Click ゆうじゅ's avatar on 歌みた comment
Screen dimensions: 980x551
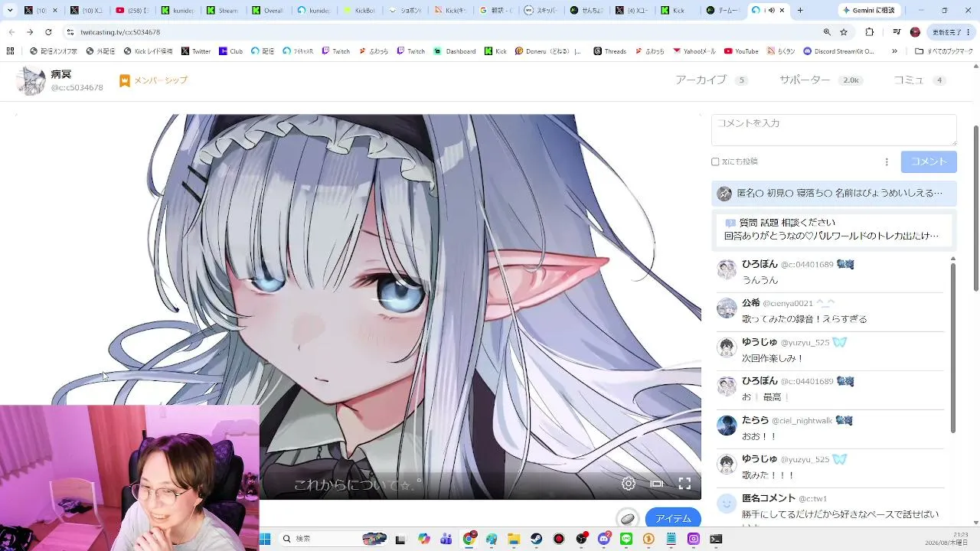727,465
